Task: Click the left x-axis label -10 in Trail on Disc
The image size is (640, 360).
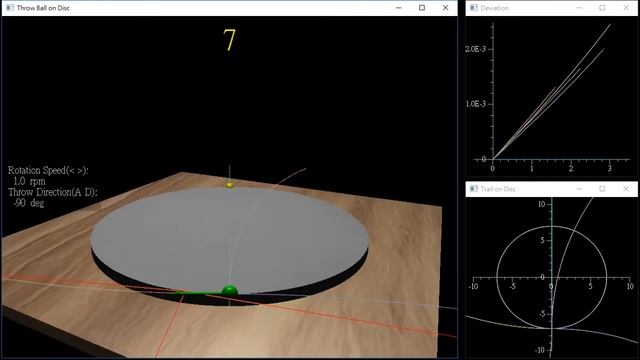Action: click(x=473, y=287)
